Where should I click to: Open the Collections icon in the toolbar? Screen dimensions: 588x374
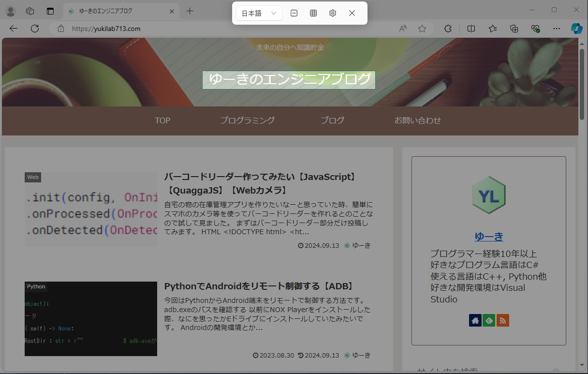[x=514, y=29]
